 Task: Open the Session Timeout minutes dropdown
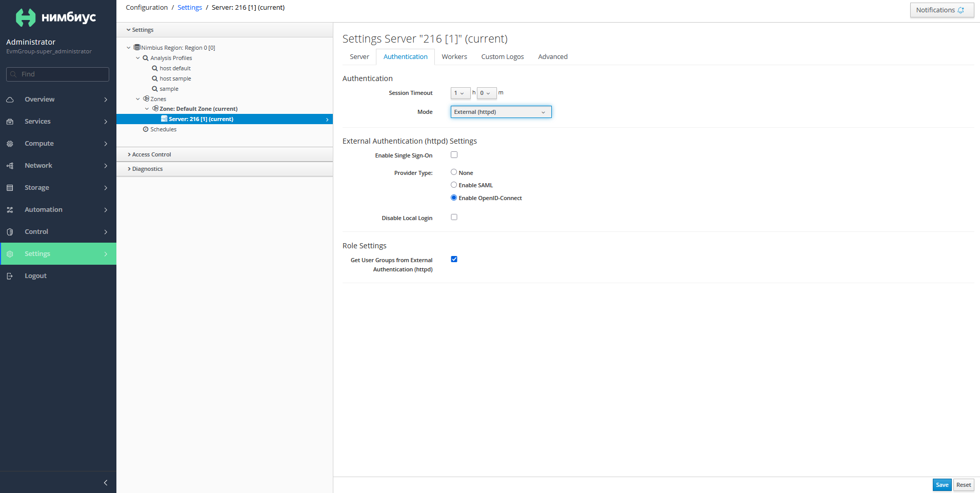click(487, 93)
